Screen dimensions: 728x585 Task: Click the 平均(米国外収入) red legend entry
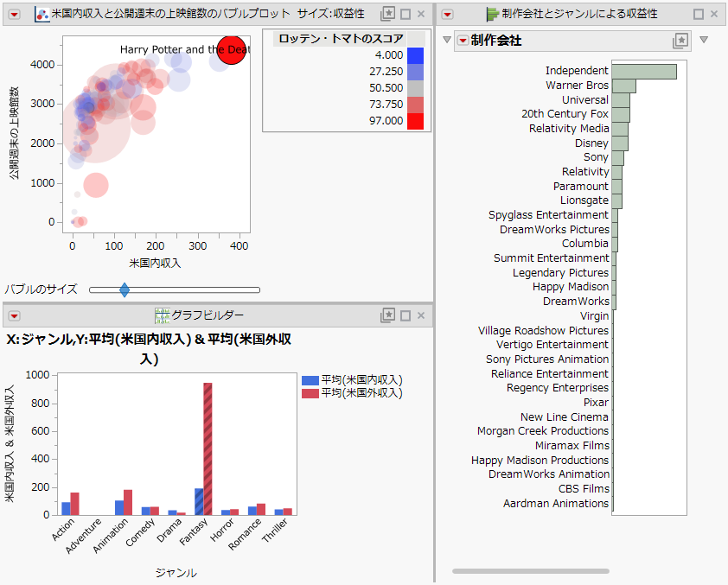(x=352, y=393)
